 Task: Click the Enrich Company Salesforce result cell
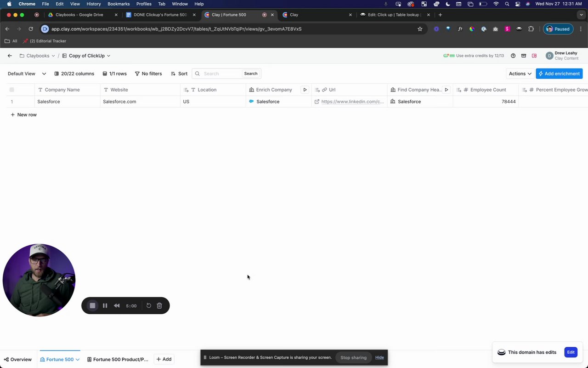point(279,102)
